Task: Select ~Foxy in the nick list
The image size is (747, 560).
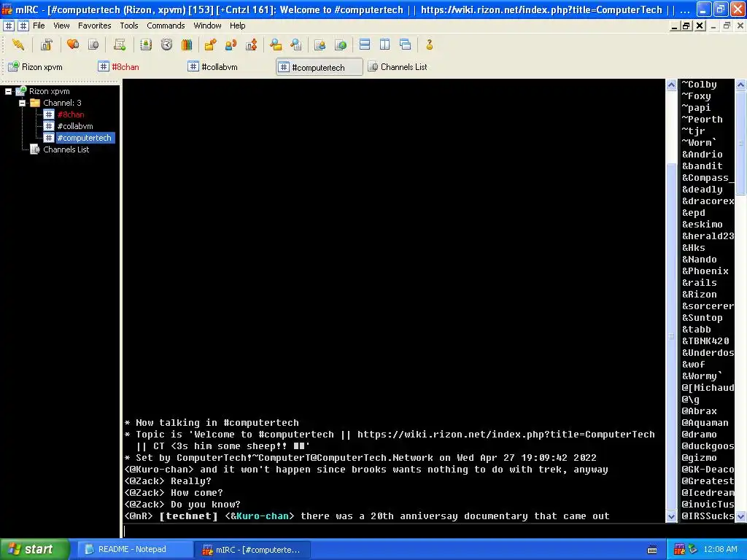Action: 696,96
